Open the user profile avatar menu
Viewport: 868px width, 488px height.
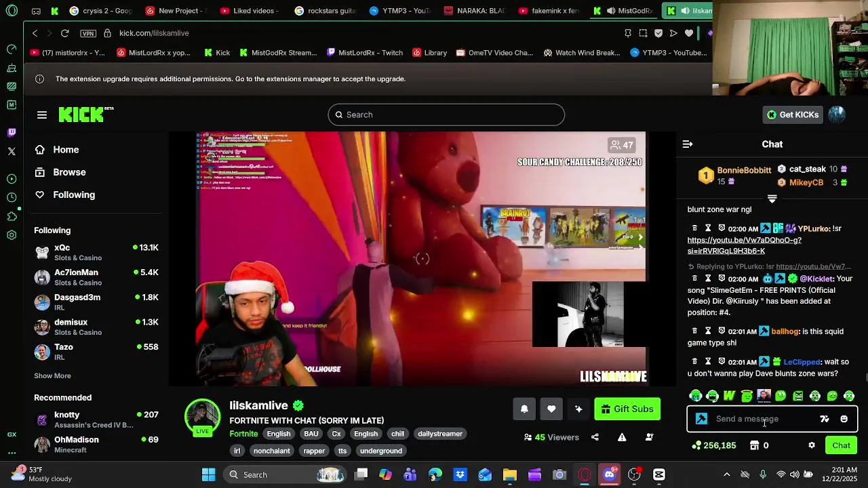[x=837, y=115]
